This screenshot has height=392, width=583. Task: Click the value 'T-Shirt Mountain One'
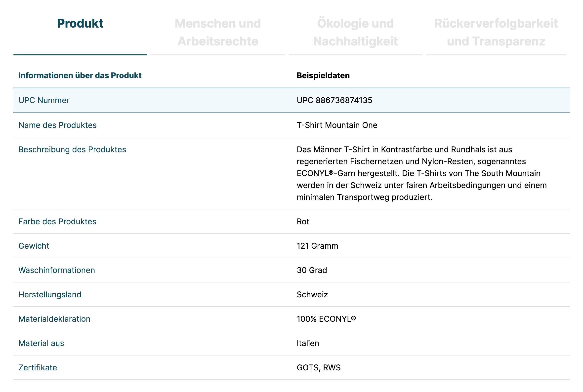pos(337,125)
